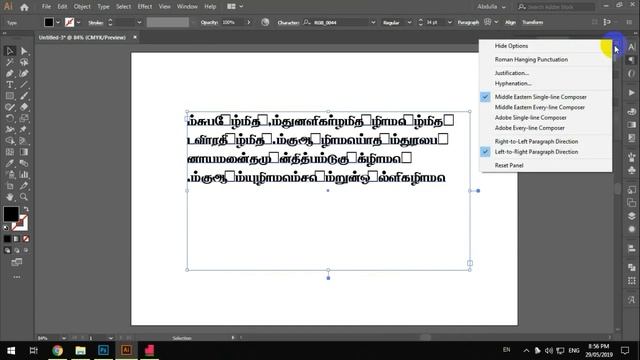Open the font size dropdown
The image size is (640, 360).
[x=449, y=22]
